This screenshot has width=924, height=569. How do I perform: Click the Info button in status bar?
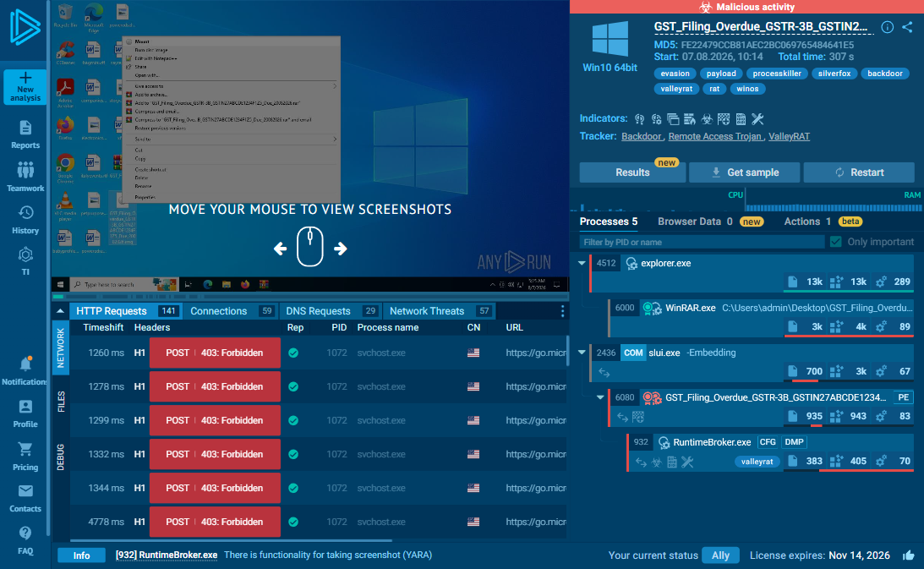pyautogui.click(x=81, y=555)
